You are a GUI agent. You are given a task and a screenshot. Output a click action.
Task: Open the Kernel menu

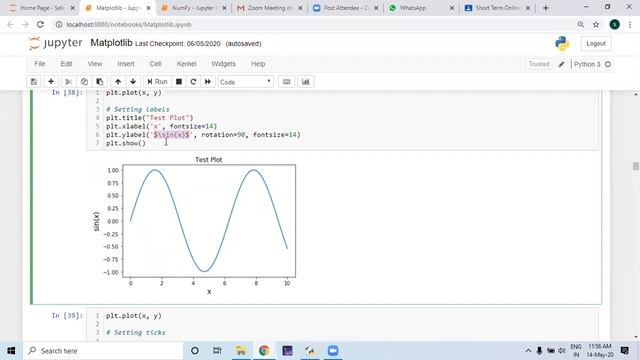tap(187, 64)
